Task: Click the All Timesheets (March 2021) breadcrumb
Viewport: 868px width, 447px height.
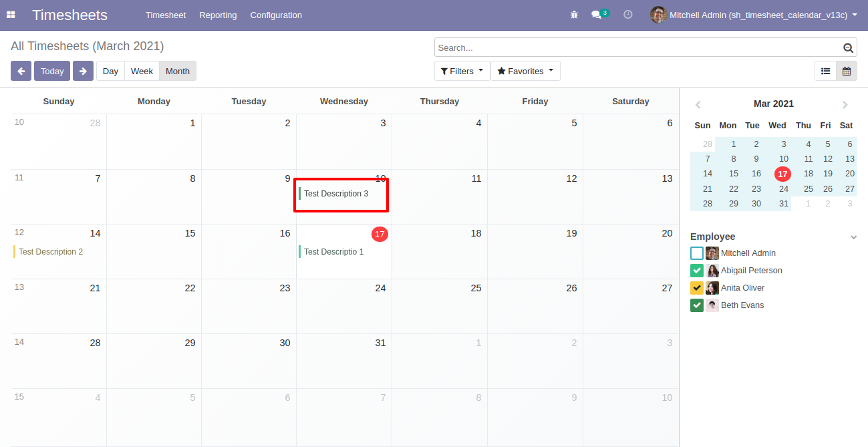Action: [x=88, y=46]
